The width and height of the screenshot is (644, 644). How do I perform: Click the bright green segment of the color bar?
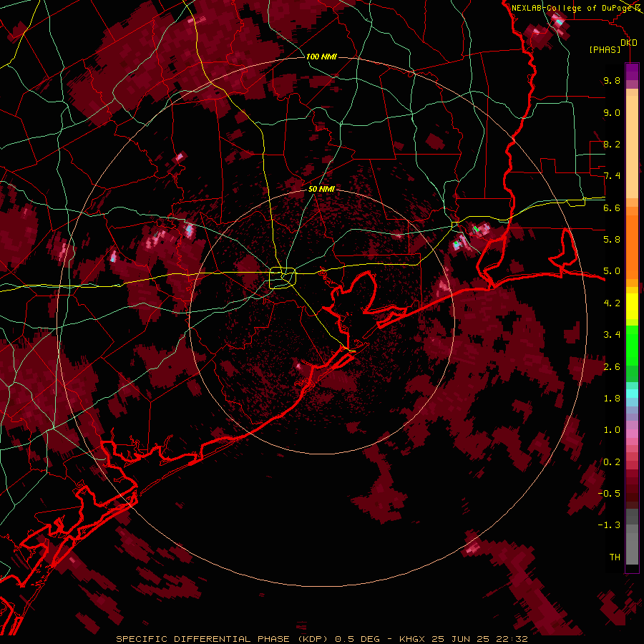pyautogui.click(x=632, y=345)
